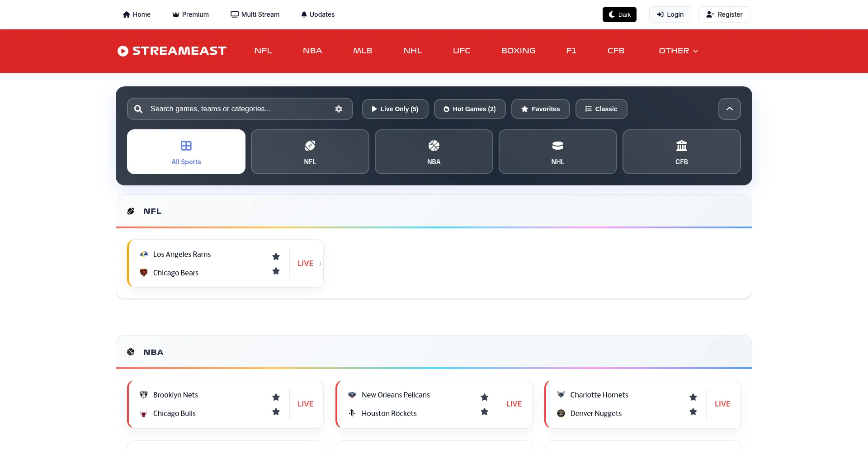Open the Hornets vs Nuggets LIVE stream
Viewport: 868px width, 449px height.
click(722, 404)
